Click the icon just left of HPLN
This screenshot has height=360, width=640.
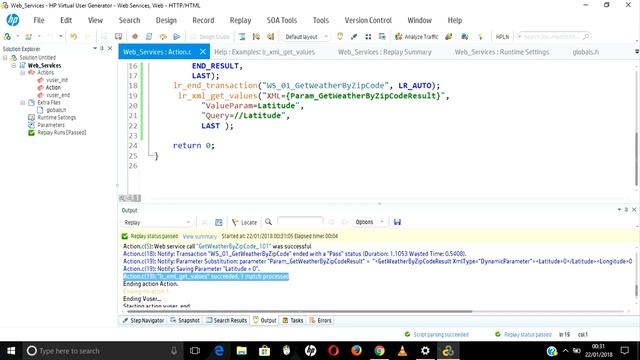[x=480, y=37]
